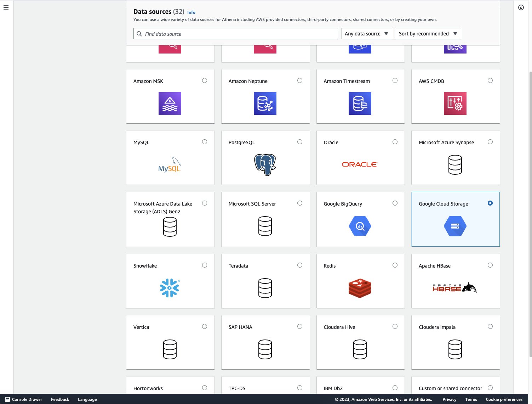Click the Cloudera Impala card title
Viewport: 532px width, 404px height.
[437, 327]
